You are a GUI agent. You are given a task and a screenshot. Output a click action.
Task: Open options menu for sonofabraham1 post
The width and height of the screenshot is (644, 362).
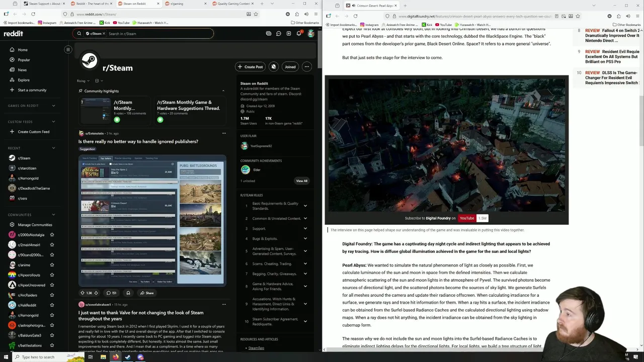[x=224, y=304]
